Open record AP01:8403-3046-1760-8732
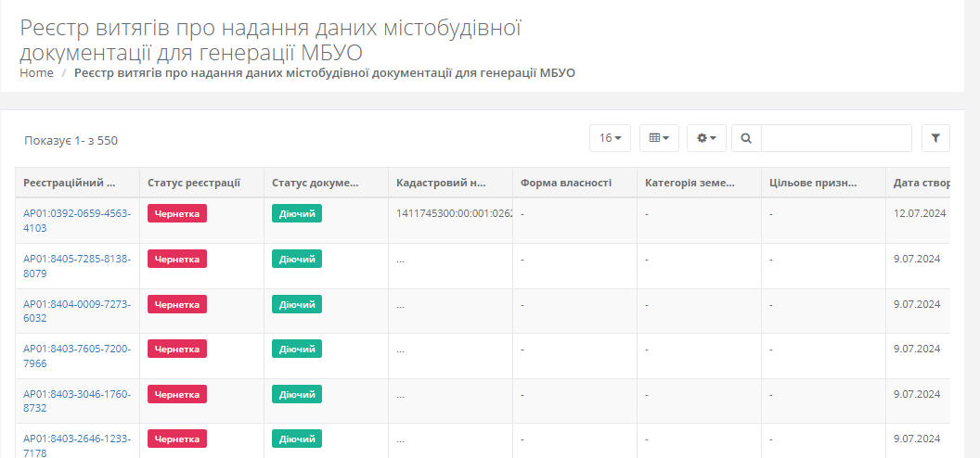 tap(77, 401)
